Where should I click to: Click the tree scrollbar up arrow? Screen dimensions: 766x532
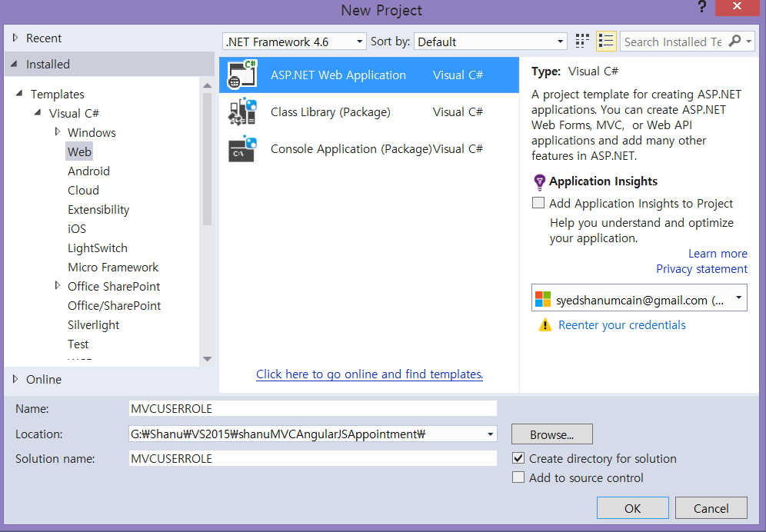coord(207,85)
